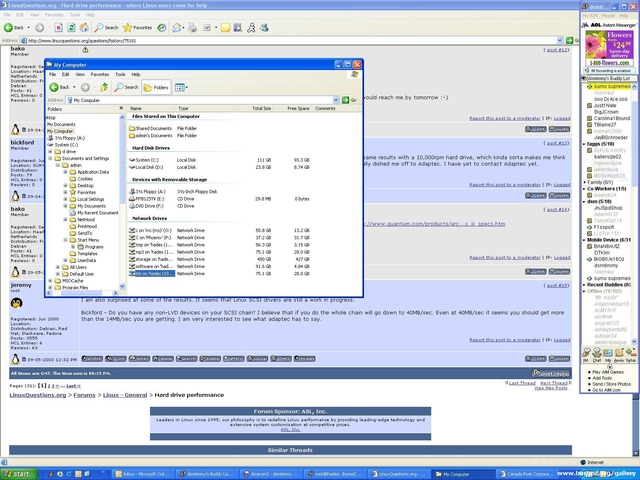Click the Home icon in Internet Explorer

pos(84,28)
